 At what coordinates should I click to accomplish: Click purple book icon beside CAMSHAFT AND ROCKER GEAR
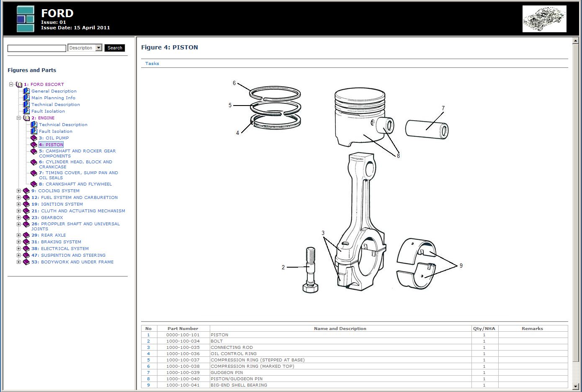point(34,151)
